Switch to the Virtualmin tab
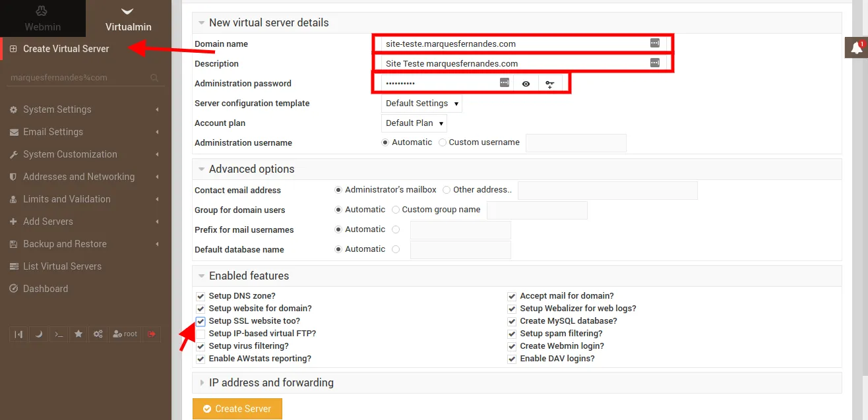The height and width of the screenshot is (420, 868). coord(129,18)
